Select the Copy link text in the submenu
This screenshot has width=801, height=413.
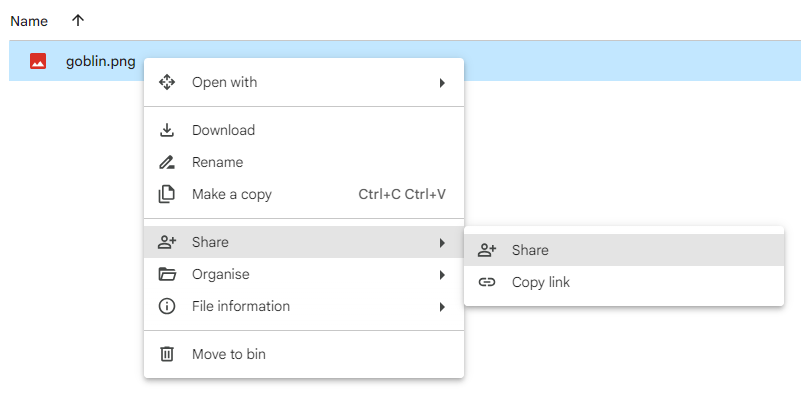tap(540, 282)
